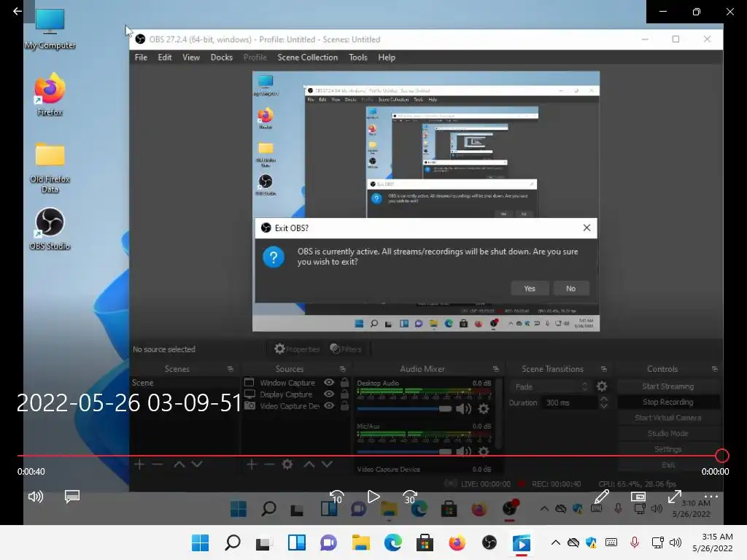
Task: Click the Duration 300 ms field
Action: (570, 402)
